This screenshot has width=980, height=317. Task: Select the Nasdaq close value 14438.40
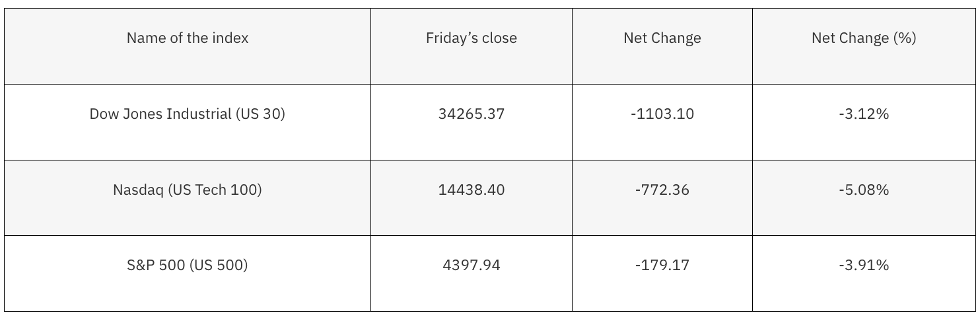click(x=471, y=190)
